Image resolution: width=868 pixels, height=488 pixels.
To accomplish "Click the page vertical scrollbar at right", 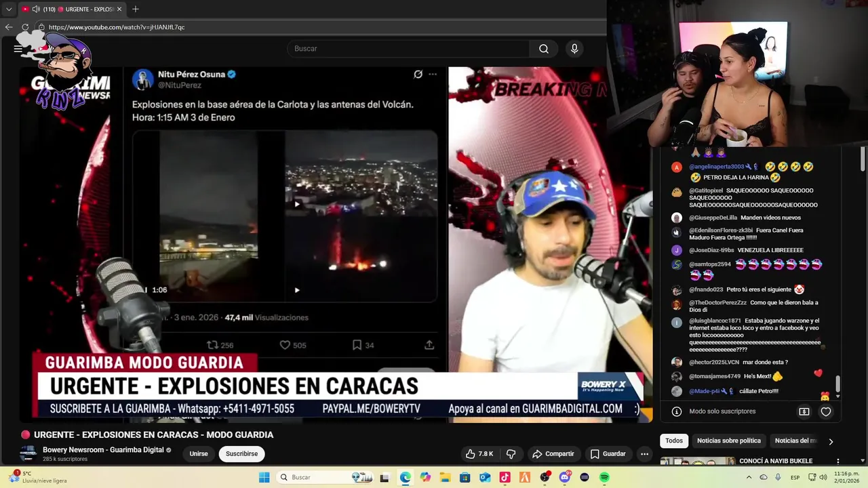I will pos(863,159).
